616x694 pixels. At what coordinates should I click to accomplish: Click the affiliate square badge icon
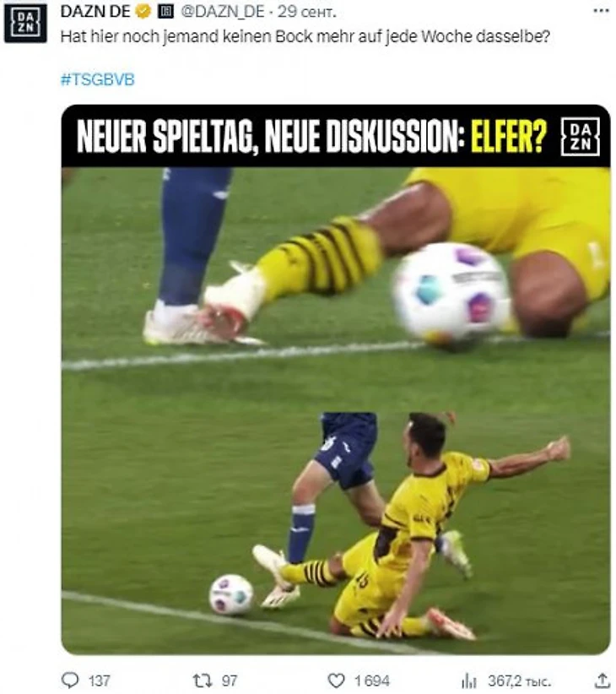click(x=166, y=12)
